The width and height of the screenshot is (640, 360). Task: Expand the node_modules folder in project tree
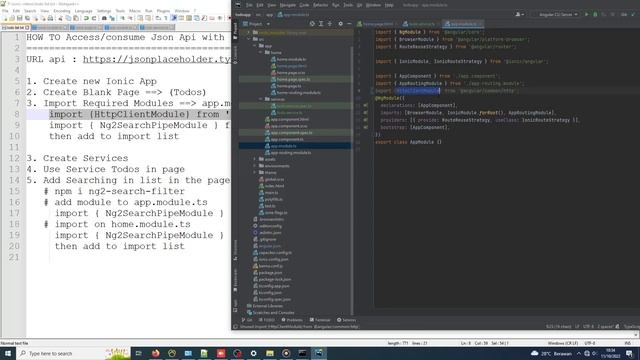tap(249, 33)
